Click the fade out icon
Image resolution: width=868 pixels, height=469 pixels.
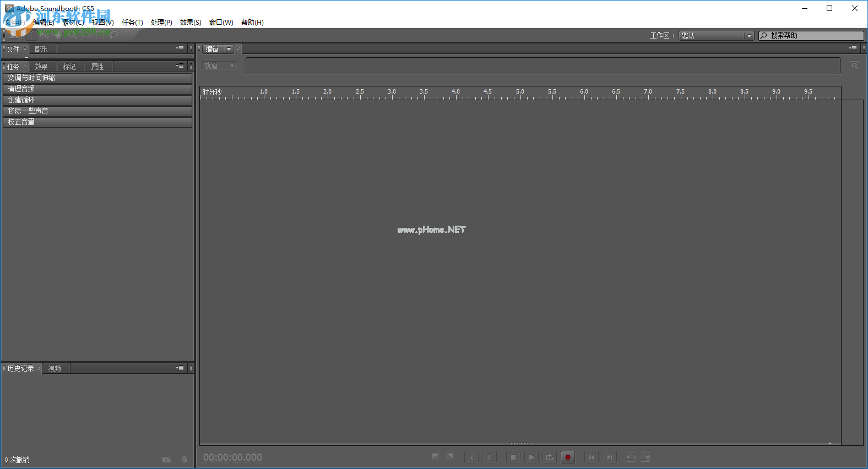pos(450,457)
